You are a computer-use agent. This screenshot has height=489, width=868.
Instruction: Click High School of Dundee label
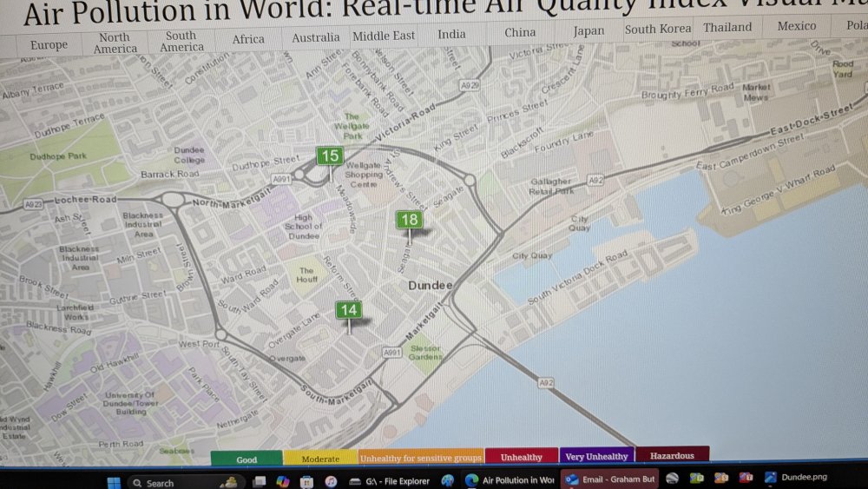click(x=303, y=227)
